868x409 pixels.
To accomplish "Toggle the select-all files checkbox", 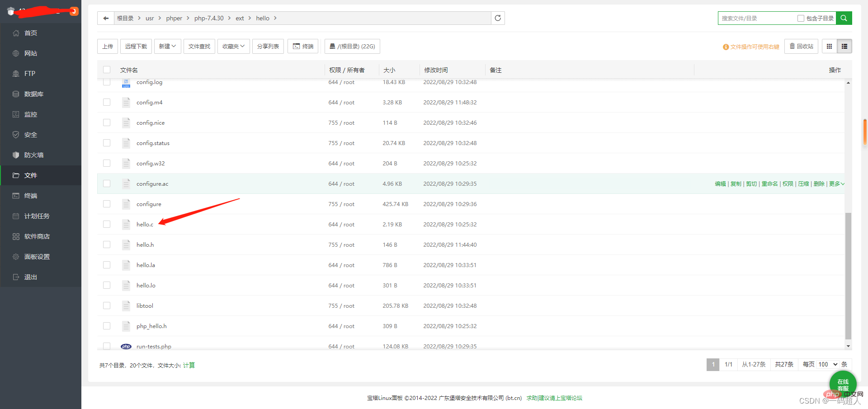I will (107, 70).
